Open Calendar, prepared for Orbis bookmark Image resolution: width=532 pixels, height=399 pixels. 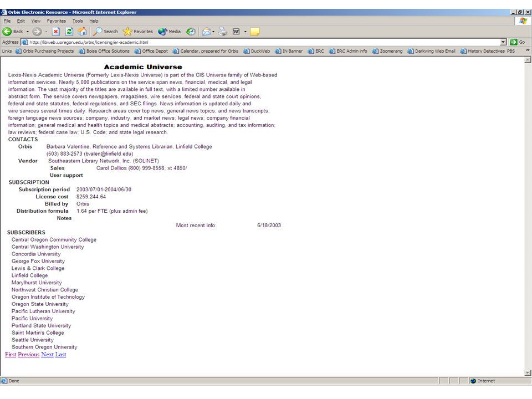(206, 51)
